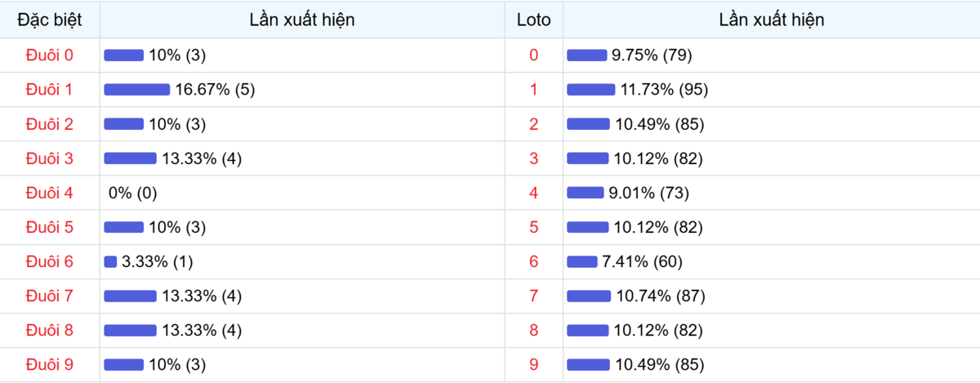Click the "Đuôi 3" label

pyautogui.click(x=50, y=158)
